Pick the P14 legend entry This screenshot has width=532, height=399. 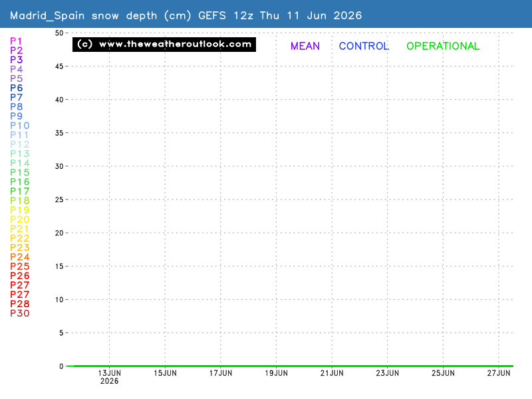pos(20,163)
